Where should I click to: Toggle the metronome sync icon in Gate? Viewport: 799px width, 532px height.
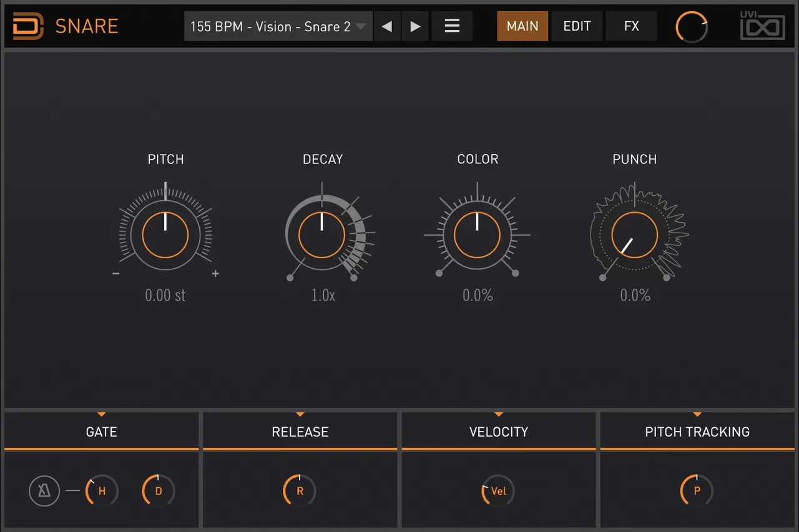pos(44,491)
